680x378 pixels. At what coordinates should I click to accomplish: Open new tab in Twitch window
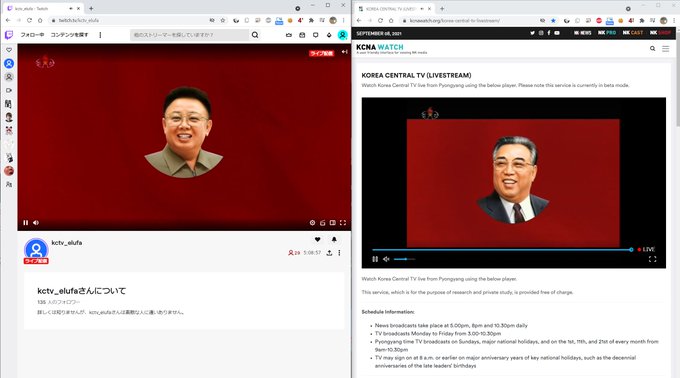pyautogui.click(x=91, y=8)
